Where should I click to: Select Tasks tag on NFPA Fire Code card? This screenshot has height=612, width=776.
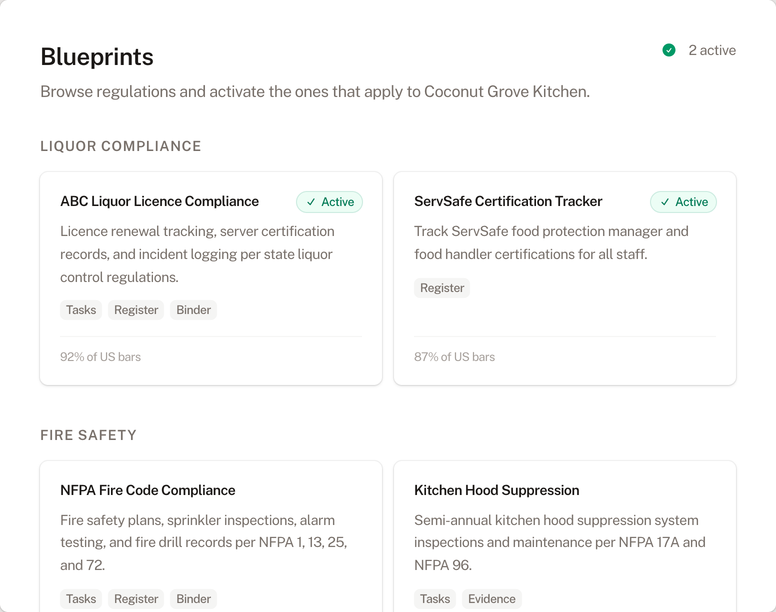point(81,599)
